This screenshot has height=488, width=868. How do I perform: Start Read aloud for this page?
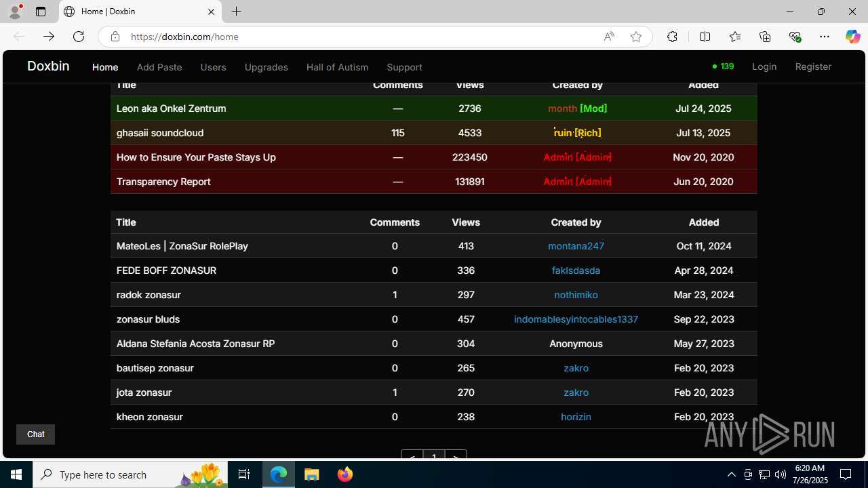[609, 37]
